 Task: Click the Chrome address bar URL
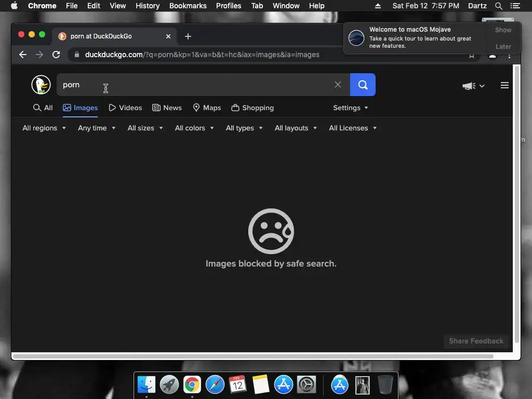point(202,55)
